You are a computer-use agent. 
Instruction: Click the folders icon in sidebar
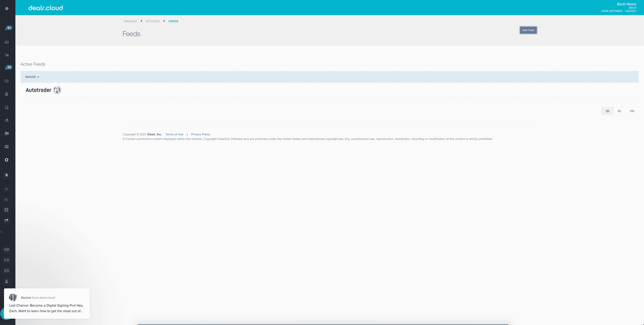tap(6, 133)
